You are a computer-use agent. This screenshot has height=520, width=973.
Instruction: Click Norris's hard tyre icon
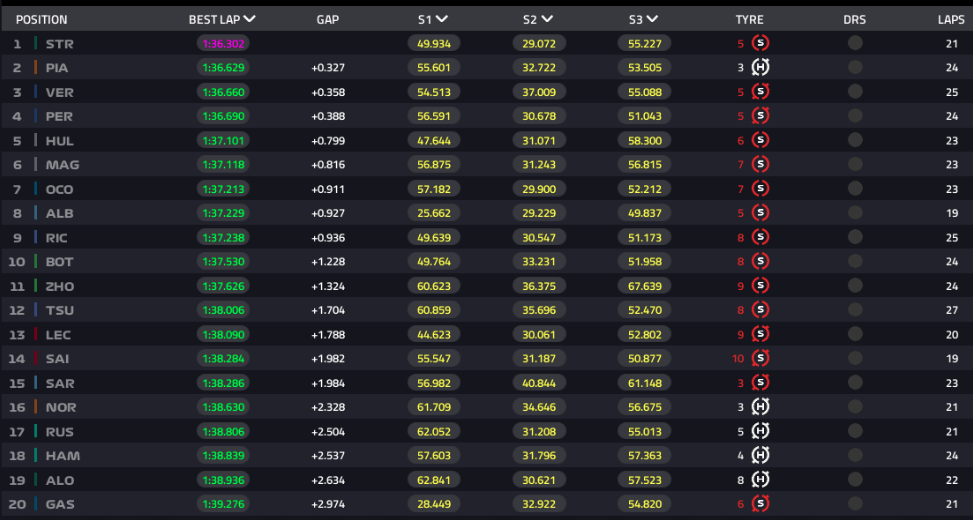coord(760,407)
